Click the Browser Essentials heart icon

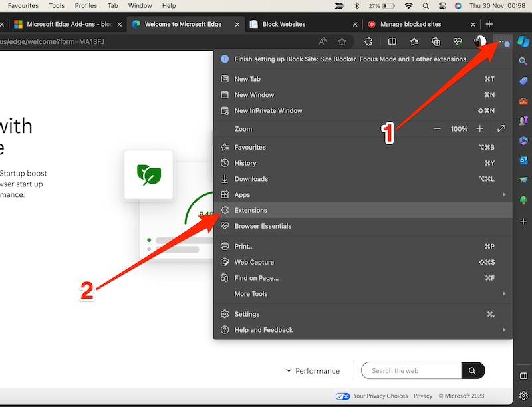(458, 41)
